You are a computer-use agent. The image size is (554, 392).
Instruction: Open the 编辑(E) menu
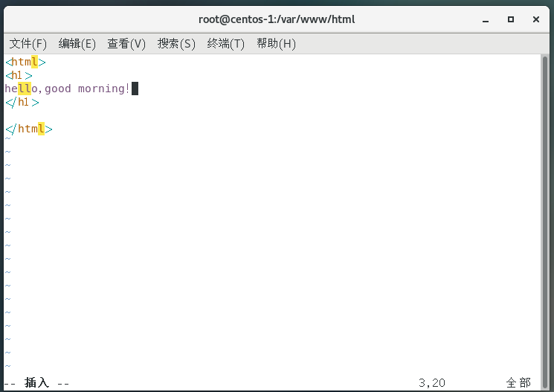pyautogui.click(x=77, y=44)
